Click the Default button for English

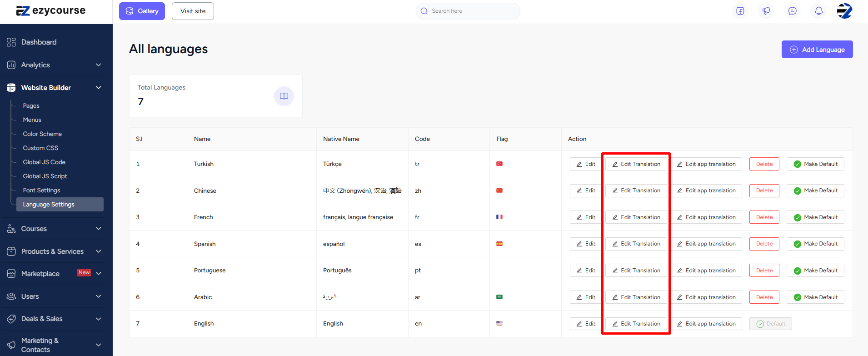pyautogui.click(x=771, y=324)
